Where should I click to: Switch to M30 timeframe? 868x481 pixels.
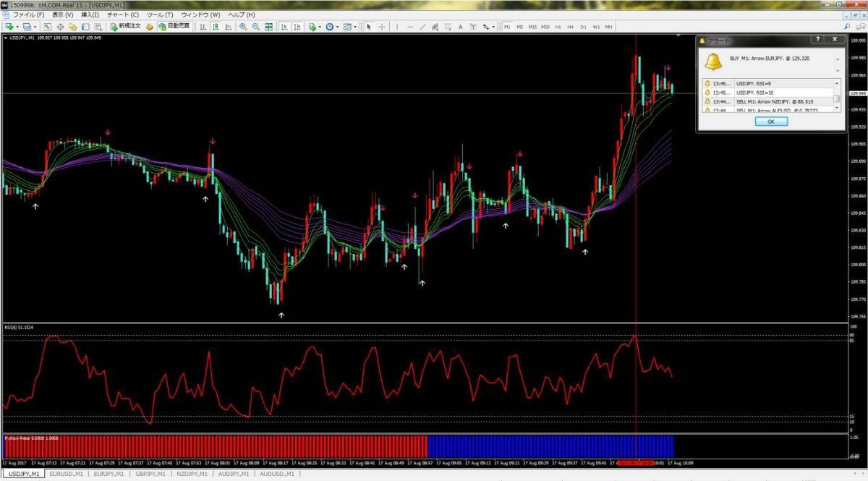545,27
